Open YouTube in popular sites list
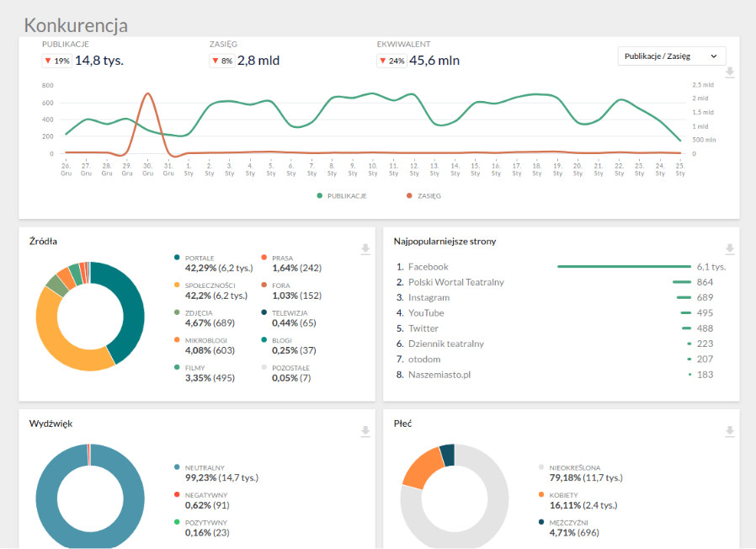Image resolution: width=756 pixels, height=549 pixels. coord(426,313)
